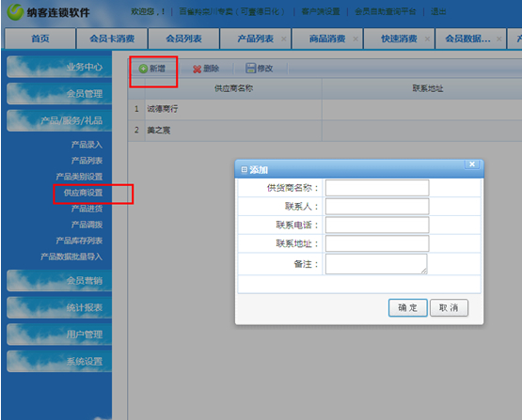Click the 取消 cancel button
The height and width of the screenshot is (420, 522).
coord(449,307)
